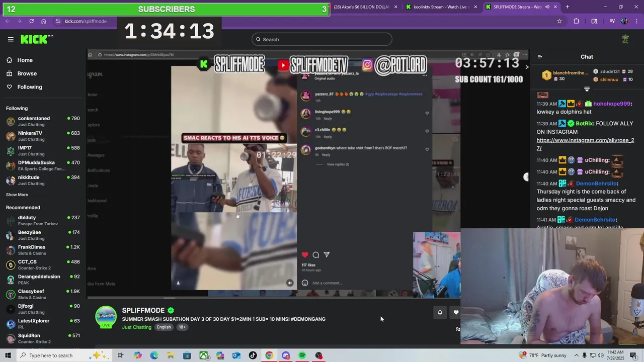Click DemonBehrsito username in Thursday night message
This screenshot has height=362, width=644.
(x=596, y=184)
